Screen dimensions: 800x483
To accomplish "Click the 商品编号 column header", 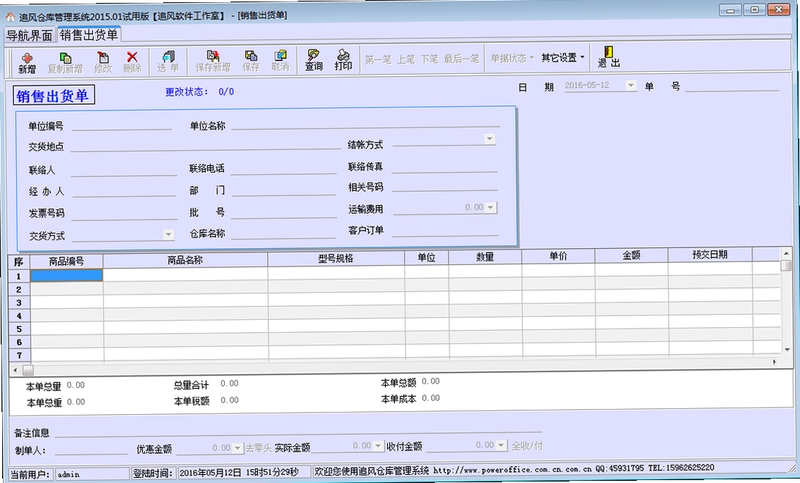I will click(66, 261).
